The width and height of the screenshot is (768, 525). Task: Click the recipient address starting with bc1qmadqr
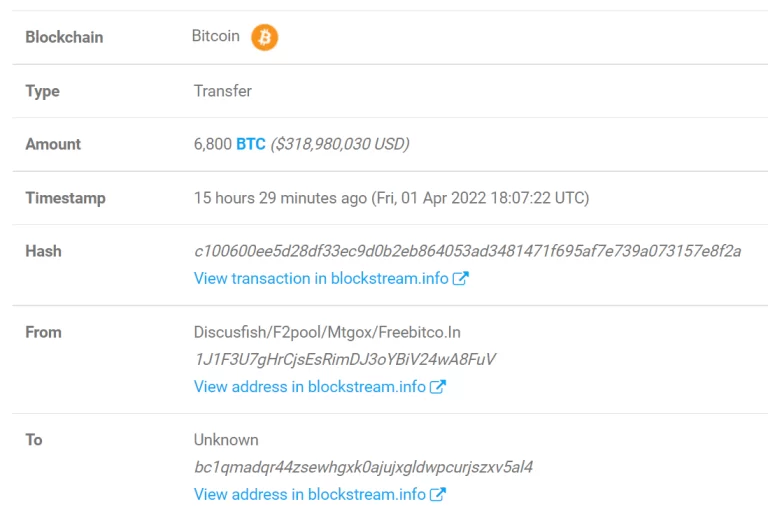363,467
